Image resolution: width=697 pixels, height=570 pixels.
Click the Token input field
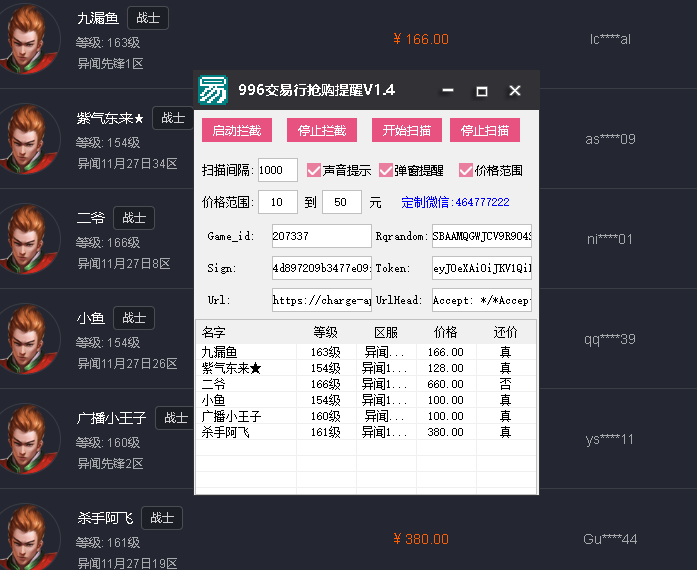(x=481, y=268)
